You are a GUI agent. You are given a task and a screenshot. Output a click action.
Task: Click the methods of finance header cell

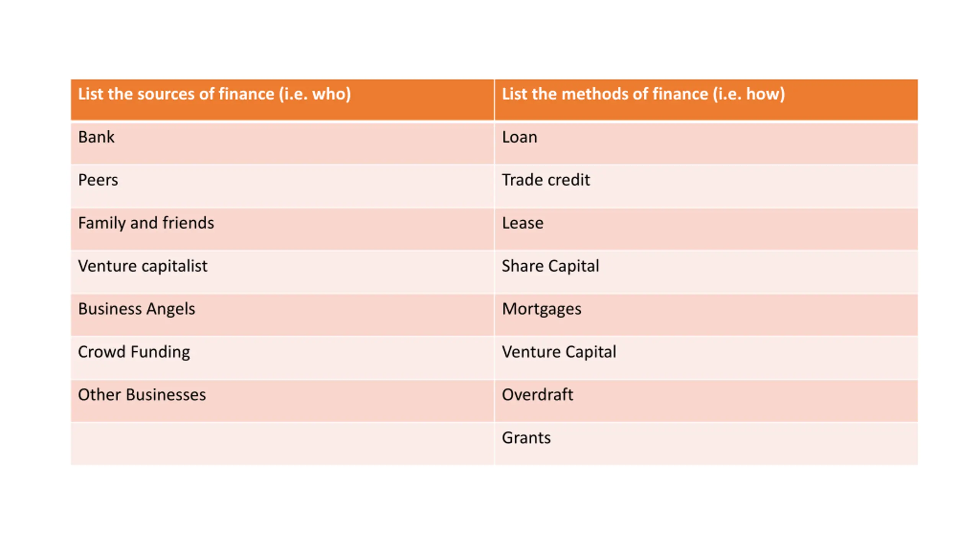pos(706,99)
